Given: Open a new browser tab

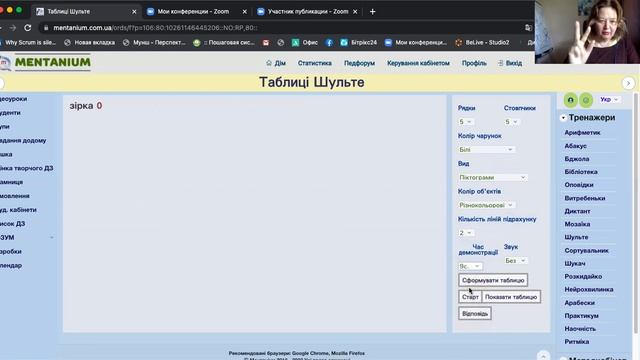Looking at the screenshot, I should [372, 11].
